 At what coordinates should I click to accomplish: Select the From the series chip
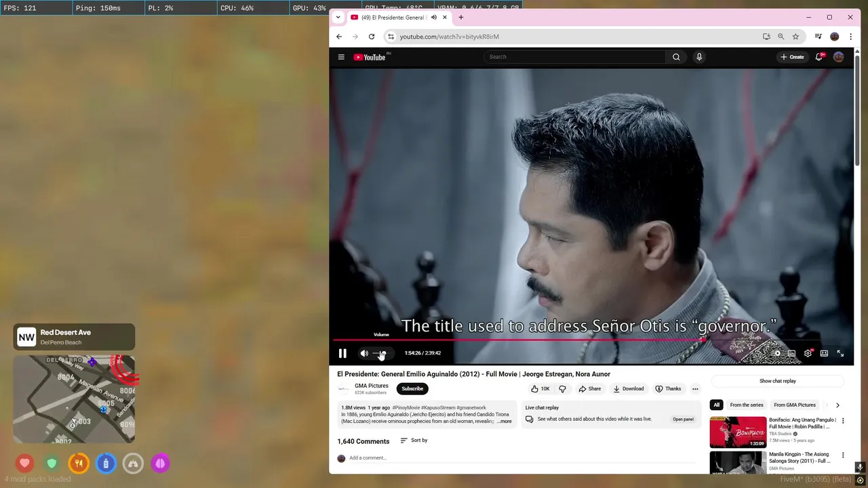[747, 405]
